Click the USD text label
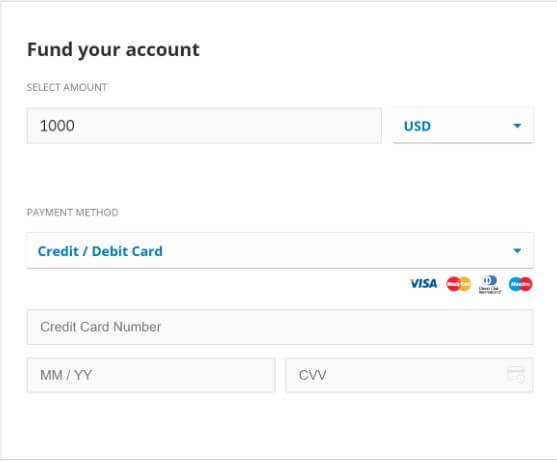557x461 pixels. (417, 126)
